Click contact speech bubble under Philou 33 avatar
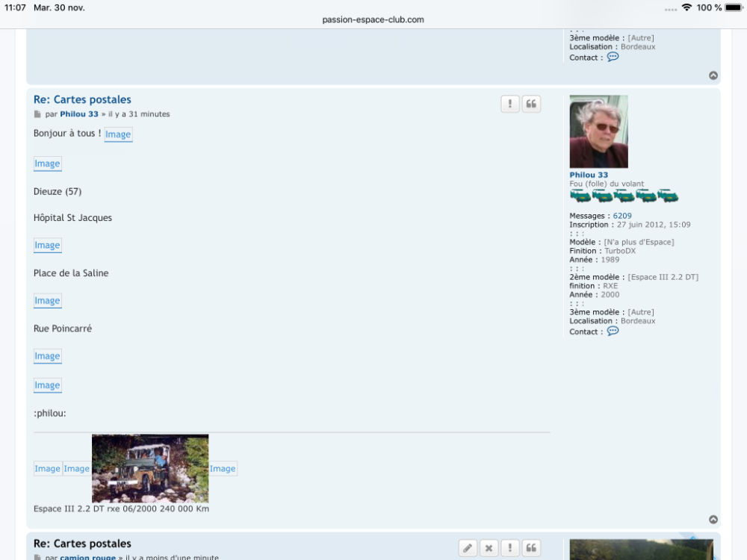 pos(613,331)
